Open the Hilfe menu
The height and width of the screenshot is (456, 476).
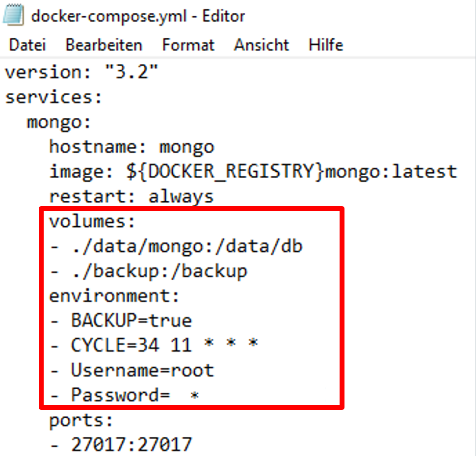point(326,45)
